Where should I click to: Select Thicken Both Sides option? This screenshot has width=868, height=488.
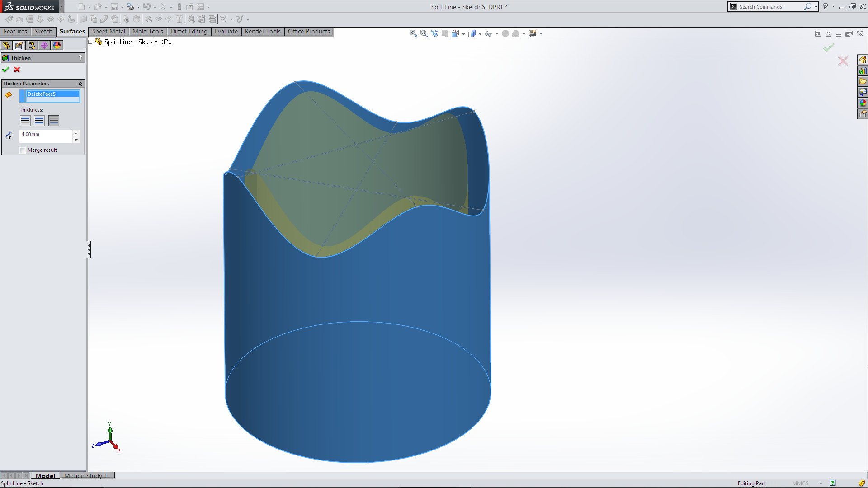coord(39,121)
